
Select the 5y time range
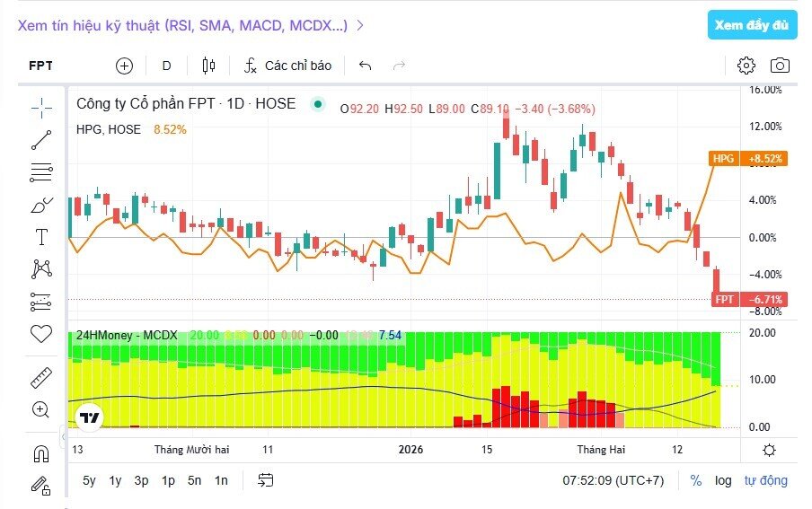pyautogui.click(x=89, y=481)
